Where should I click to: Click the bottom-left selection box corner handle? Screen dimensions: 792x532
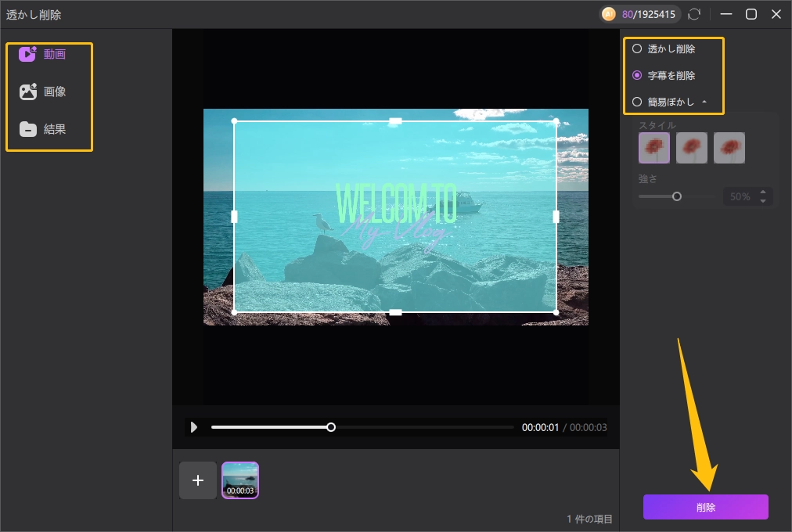[x=234, y=312]
